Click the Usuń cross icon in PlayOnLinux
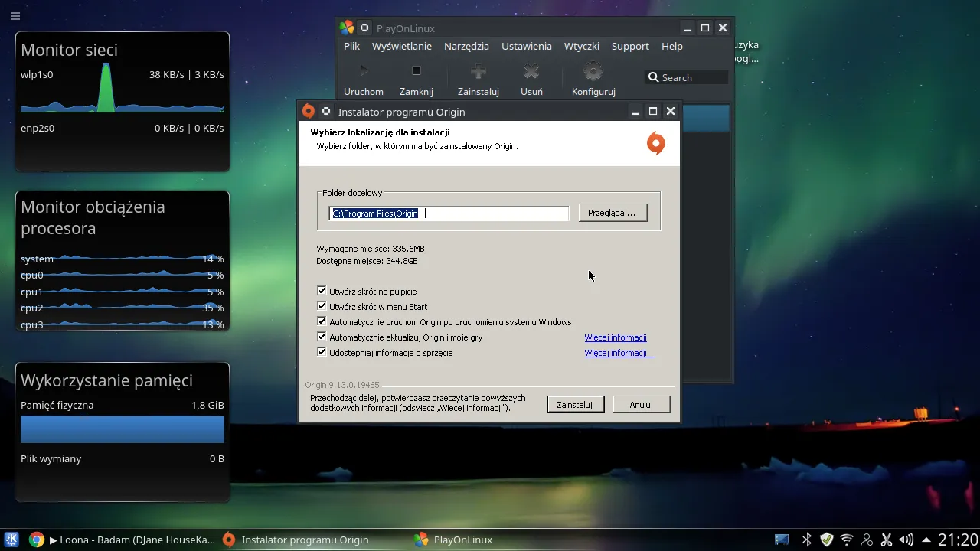Screen dimensions: 980x551 pyautogui.click(x=531, y=72)
